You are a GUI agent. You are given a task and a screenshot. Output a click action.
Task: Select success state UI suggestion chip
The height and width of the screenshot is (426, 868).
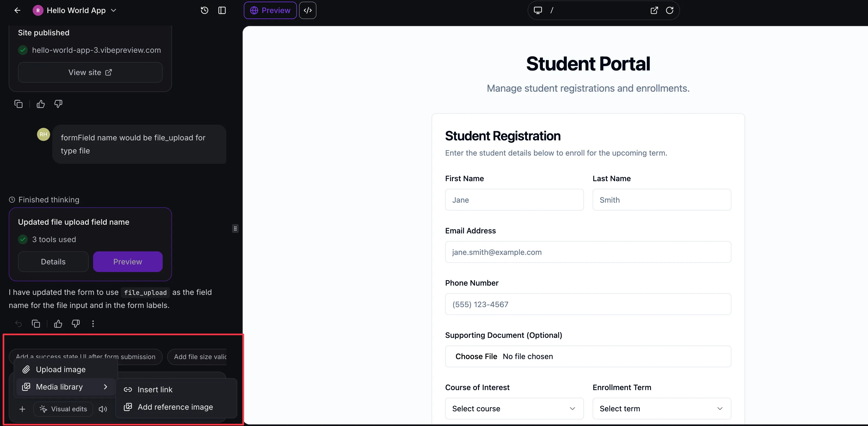pos(86,357)
